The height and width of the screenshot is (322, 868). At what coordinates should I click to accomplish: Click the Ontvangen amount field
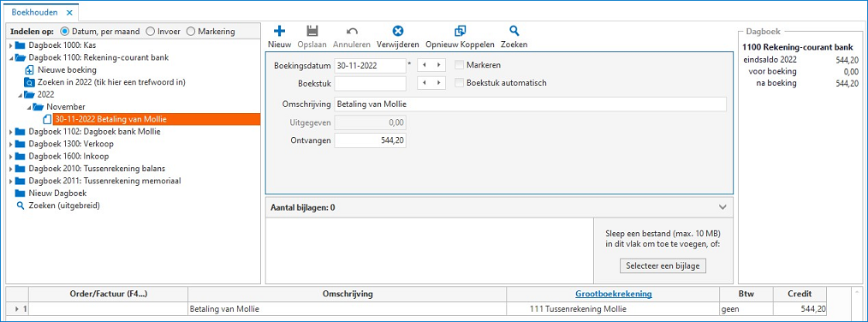(x=371, y=140)
